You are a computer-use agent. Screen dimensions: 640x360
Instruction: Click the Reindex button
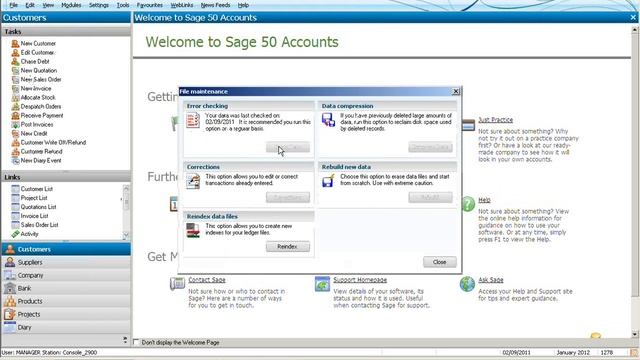pyautogui.click(x=288, y=247)
